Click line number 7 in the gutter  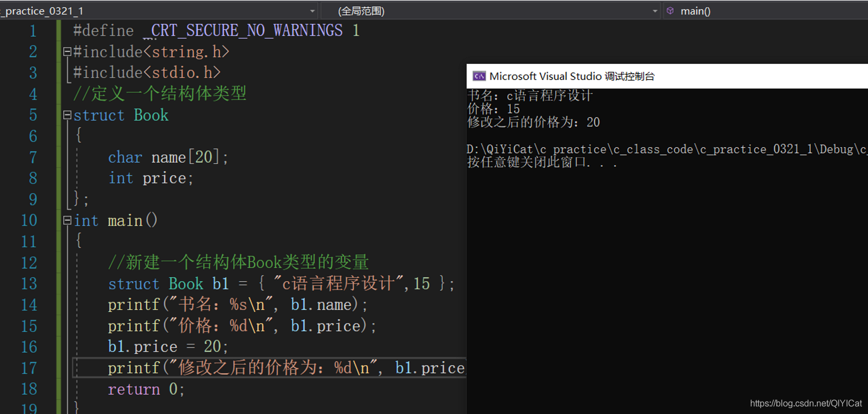pos(33,157)
